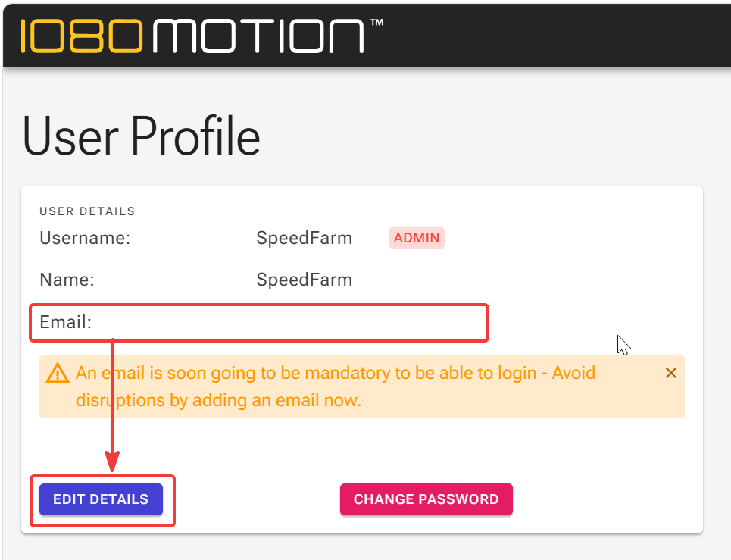
Task: Select the User Profile page heading
Action: click(x=141, y=136)
